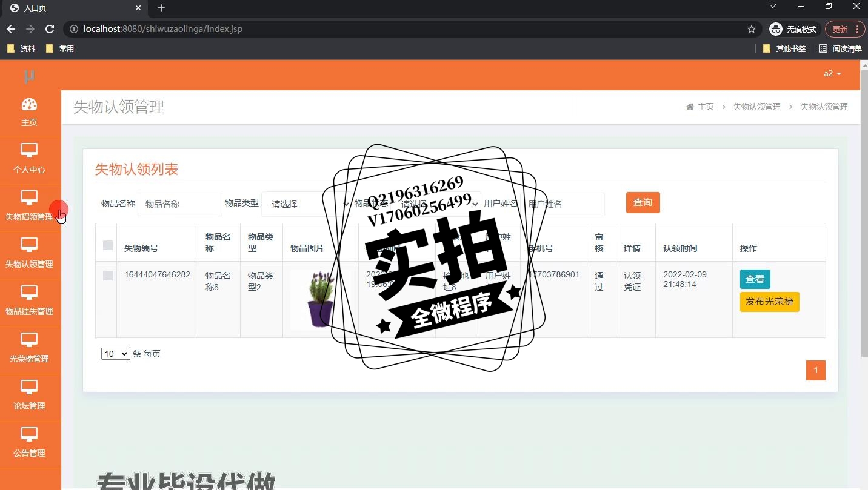This screenshot has height=490, width=868.
Task: Click the logo icon atop the sidebar
Action: (29, 76)
